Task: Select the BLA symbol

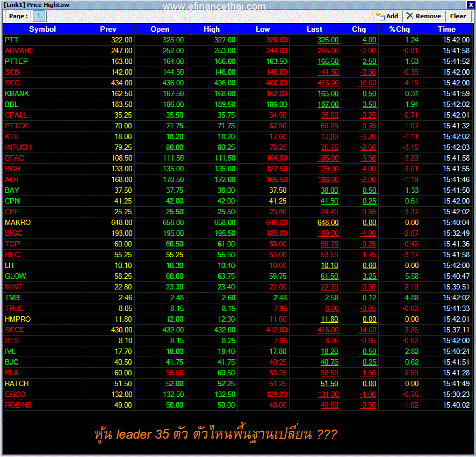Action: tap(11, 373)
